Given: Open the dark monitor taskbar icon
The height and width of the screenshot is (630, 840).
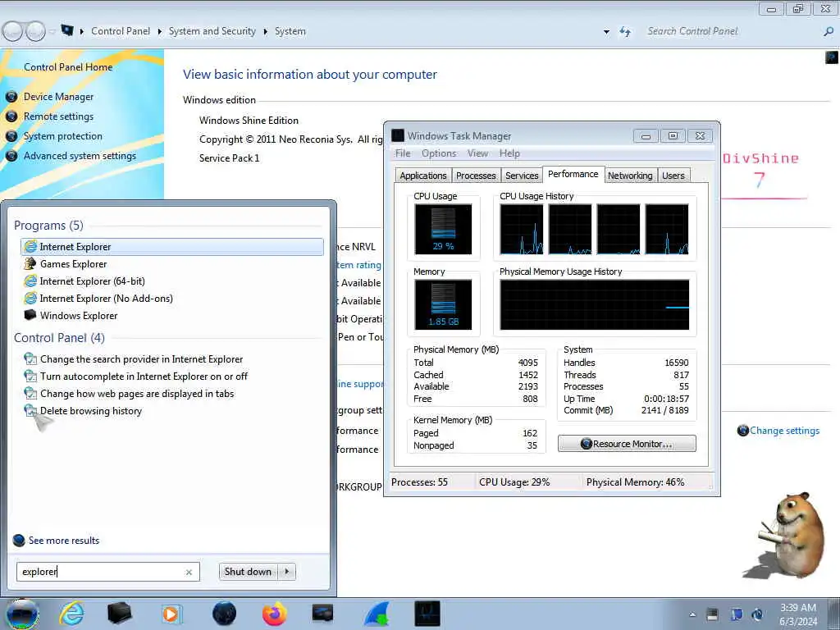Looking at the screenshot, I should (322, 614).
